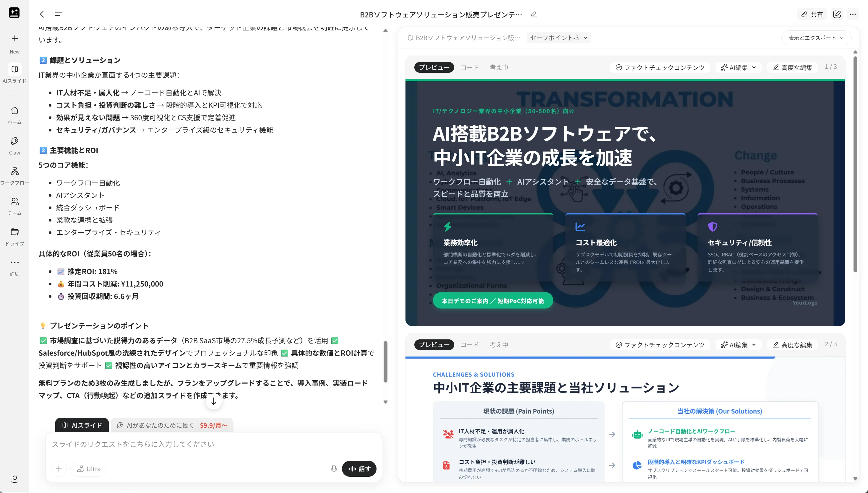Click the 共有 button at top right
868x493 pixels.
click(x=812, y=14)
